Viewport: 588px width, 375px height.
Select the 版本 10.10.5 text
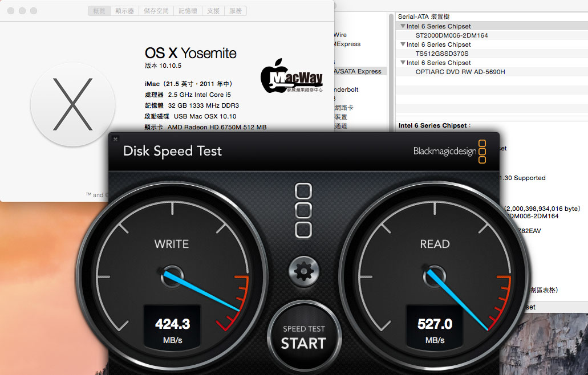(x=163, y=66)
